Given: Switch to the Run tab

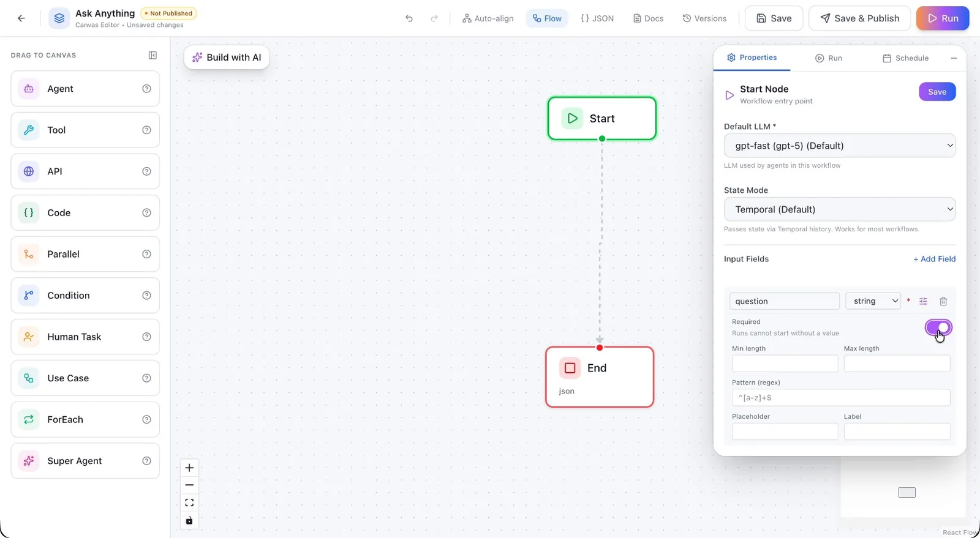Looking at the screenshot, I should (828, 58).
